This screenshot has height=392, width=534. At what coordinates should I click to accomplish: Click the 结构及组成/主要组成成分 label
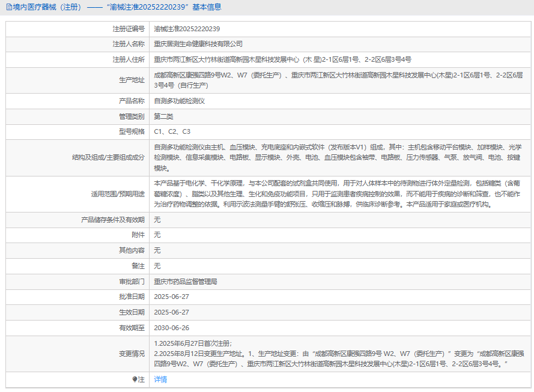(x=108, y=157)
